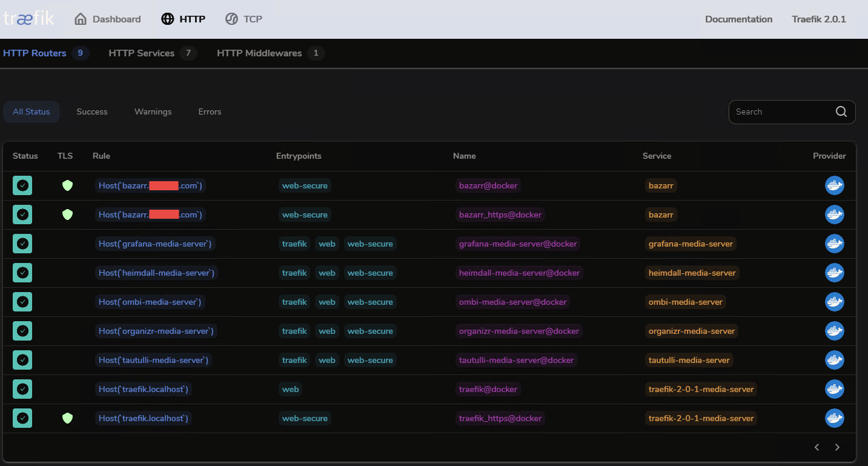This screenshot has height=466, width=868.
Task: Click Docker provider icon for heimdall-media-server
Action: coord(835,273)
